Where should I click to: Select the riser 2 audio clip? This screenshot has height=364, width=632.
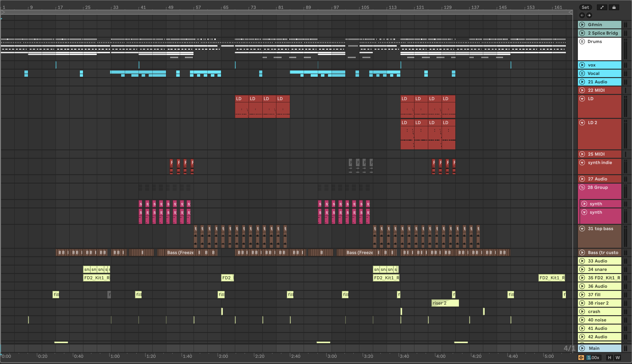(445, 303)
